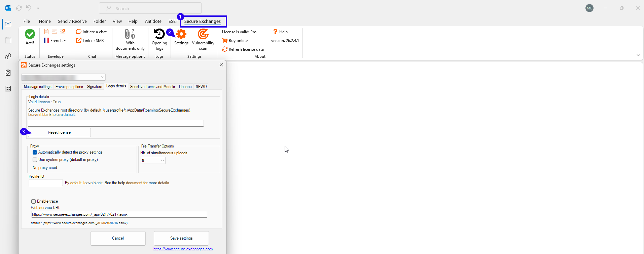Switch to the Home ribbon tab
644x254 pixels.
click(x=45, y=21)
